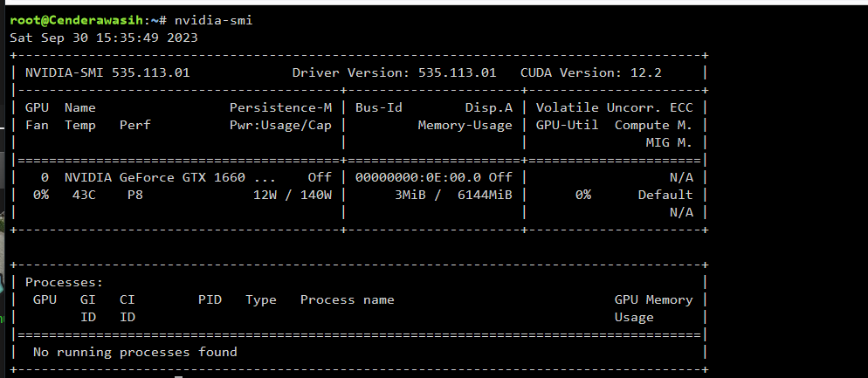
Task: Click the timestamp "Sat Sep 30 15:35:49 2023"
Action: point(104,38)
